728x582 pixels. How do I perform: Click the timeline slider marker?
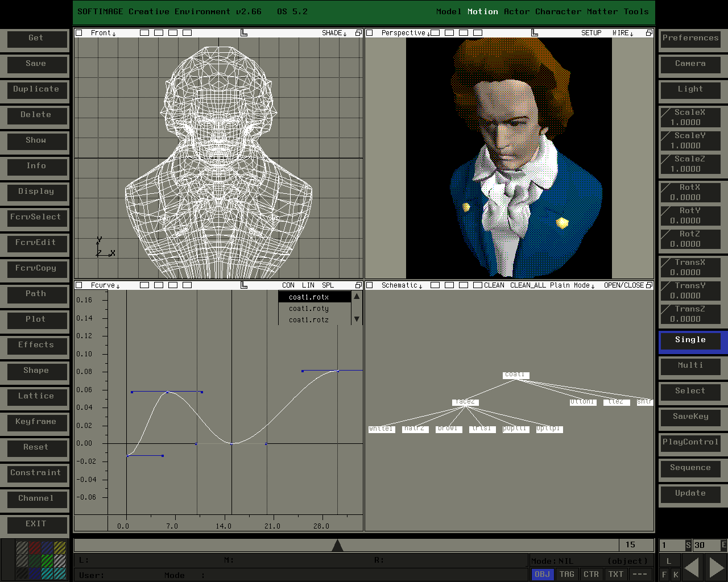click(x=337, y=546)
